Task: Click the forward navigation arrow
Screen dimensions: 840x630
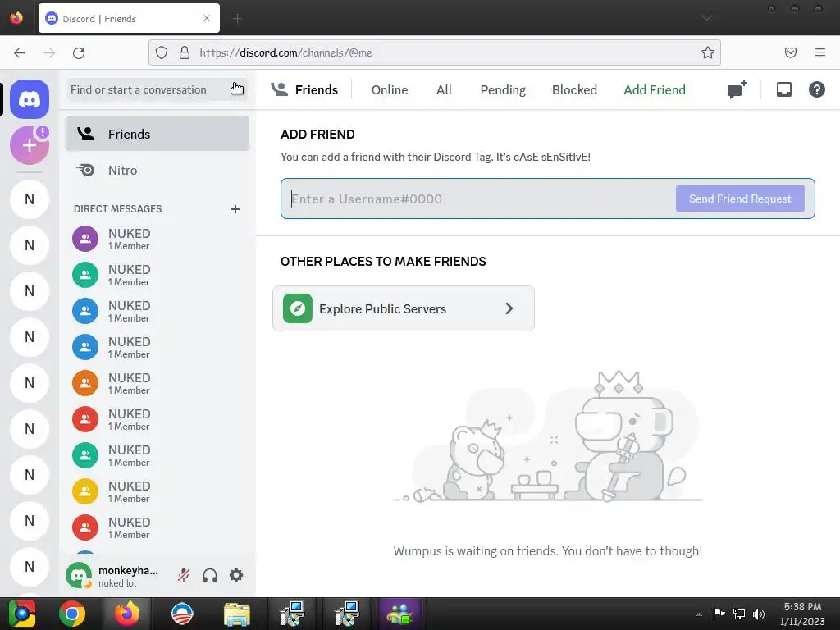Action: (49, 53)
